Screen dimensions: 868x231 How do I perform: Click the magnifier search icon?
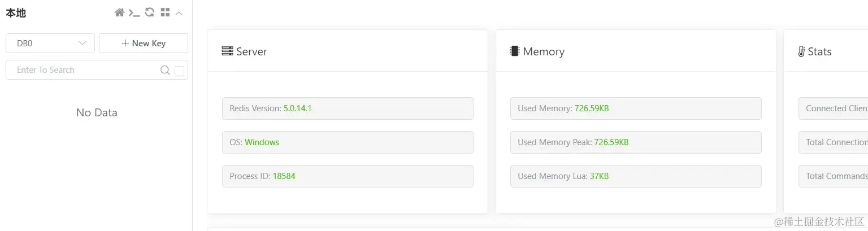[x=165, y=70]
